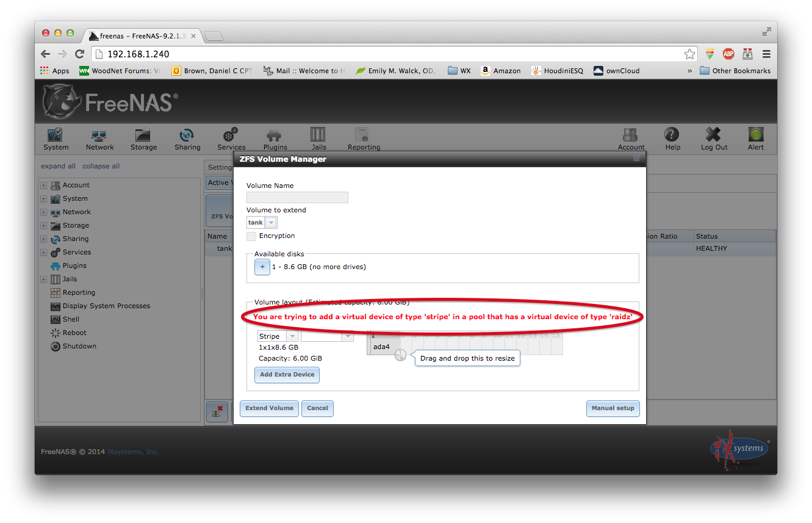Expand the System tree node
The height and width of the screenshot is (523, 812).
pyautogui.click(x=43, y=198)
